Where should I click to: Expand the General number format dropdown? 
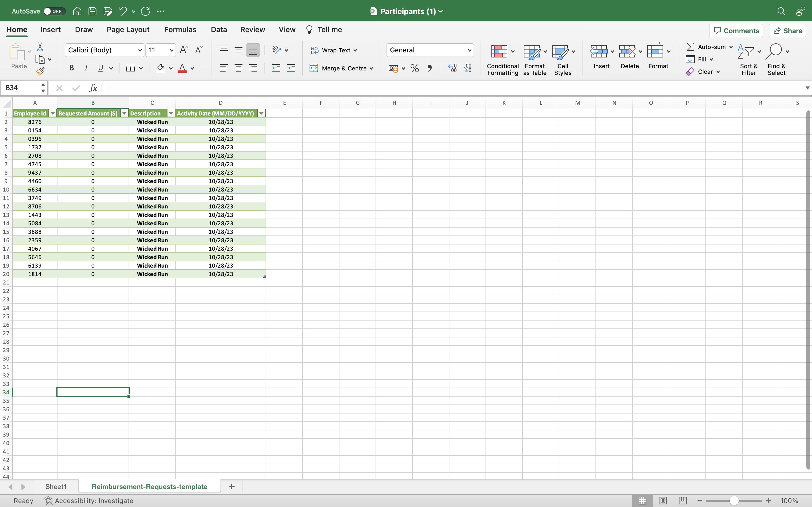469,50
